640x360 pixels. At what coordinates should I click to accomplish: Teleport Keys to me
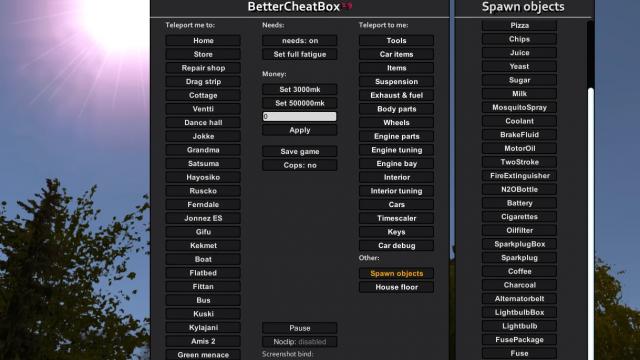396,232
